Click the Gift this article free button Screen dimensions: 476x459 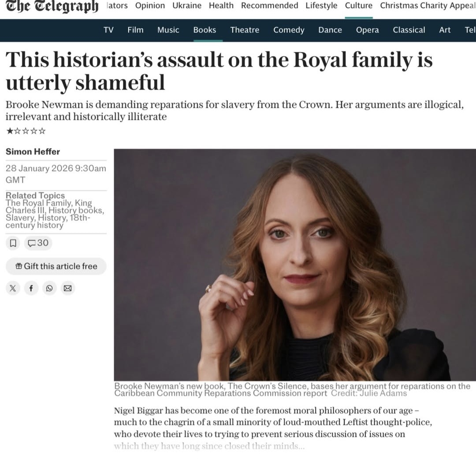point(56,266)
